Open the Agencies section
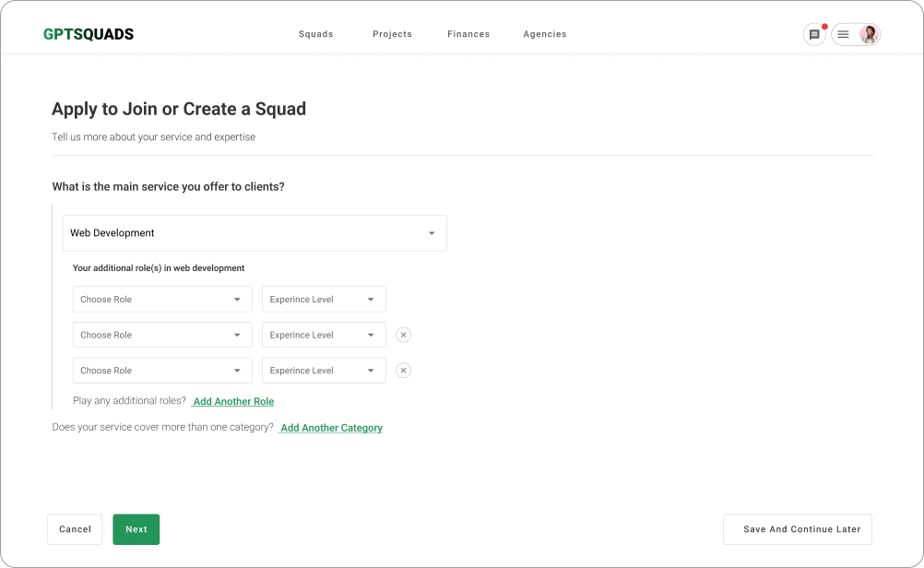 (x=544, y=34)
